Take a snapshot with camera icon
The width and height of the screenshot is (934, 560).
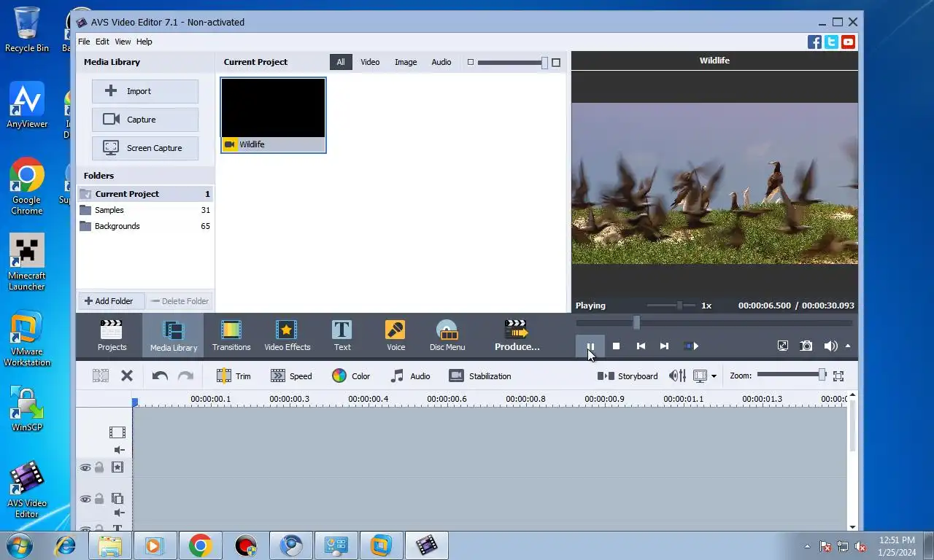(806, 346)
